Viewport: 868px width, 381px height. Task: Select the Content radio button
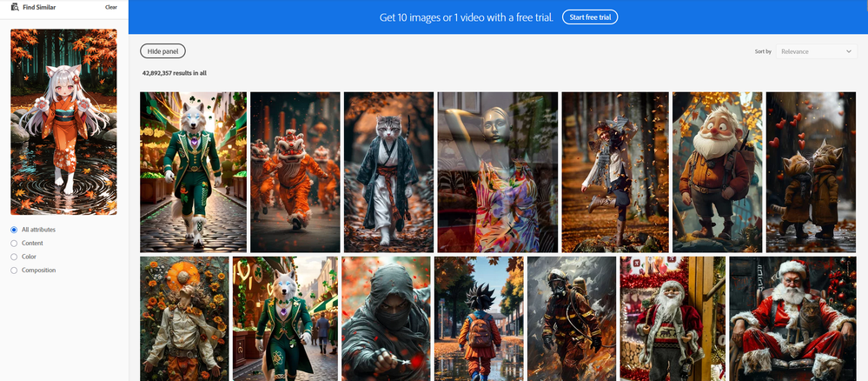point(14,243)
